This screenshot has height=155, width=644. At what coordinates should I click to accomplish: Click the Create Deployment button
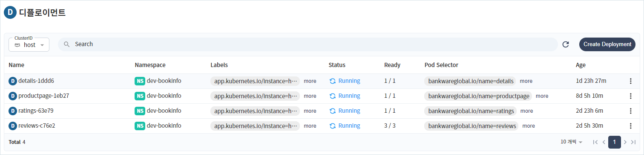tap(607, 44)
